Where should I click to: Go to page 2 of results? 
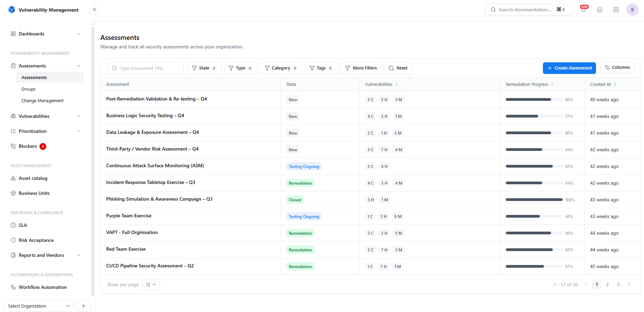point(608,284)
